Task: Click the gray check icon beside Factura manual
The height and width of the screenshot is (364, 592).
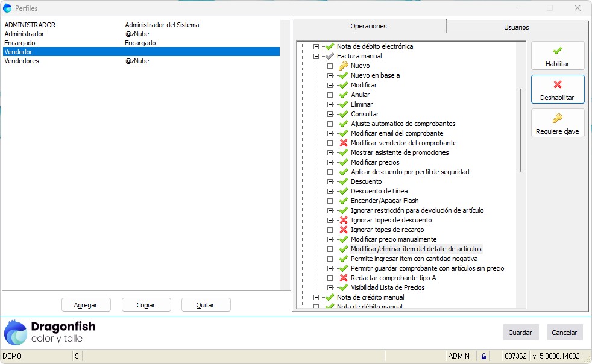Action: click(330, 56)
